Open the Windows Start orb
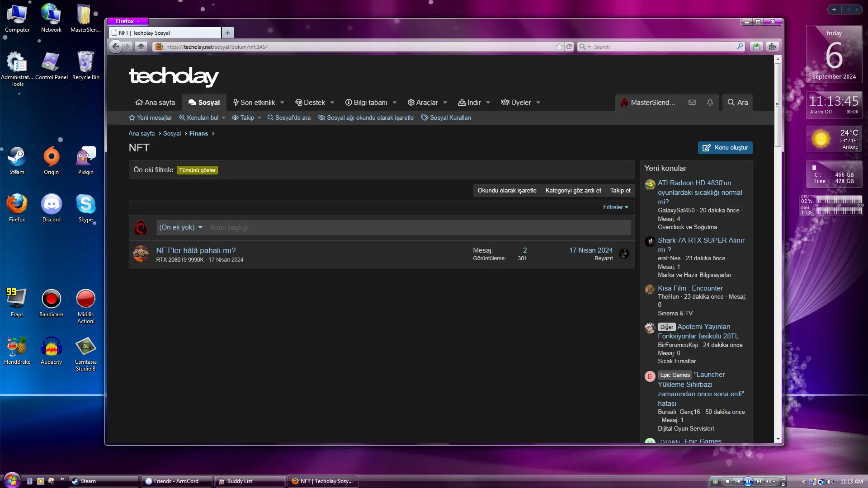 pos(12,480)
